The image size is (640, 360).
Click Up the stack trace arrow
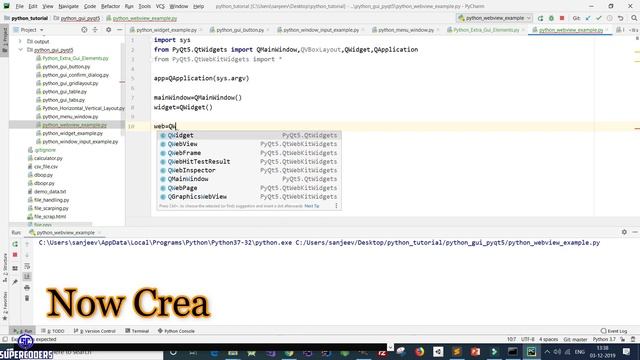[x=27, y=244]
